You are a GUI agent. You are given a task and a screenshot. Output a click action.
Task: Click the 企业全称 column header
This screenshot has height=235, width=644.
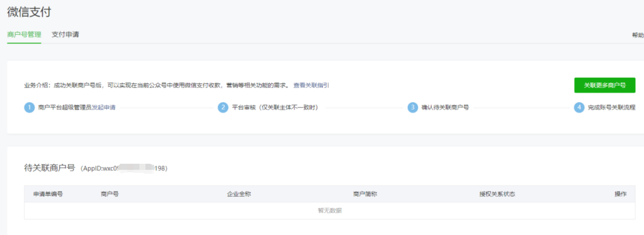pos(239,194)
